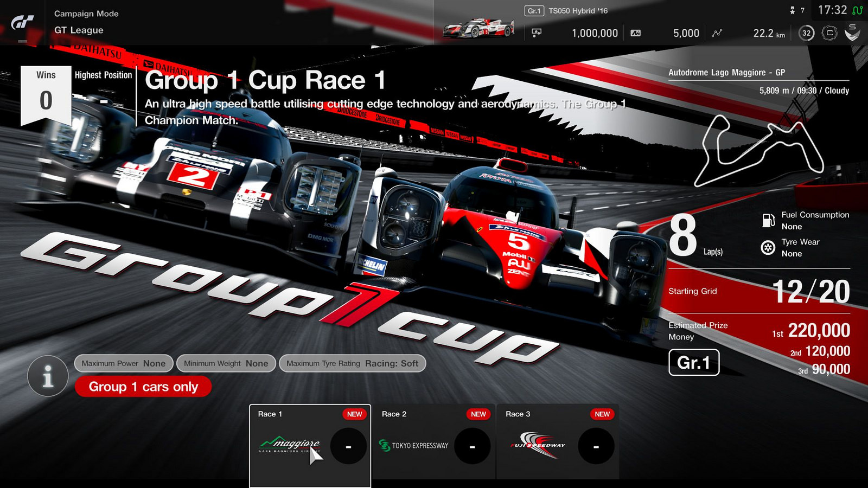
Task: Open the credits balance icon showing 1,000,000
Action: (x=538, y=33)
